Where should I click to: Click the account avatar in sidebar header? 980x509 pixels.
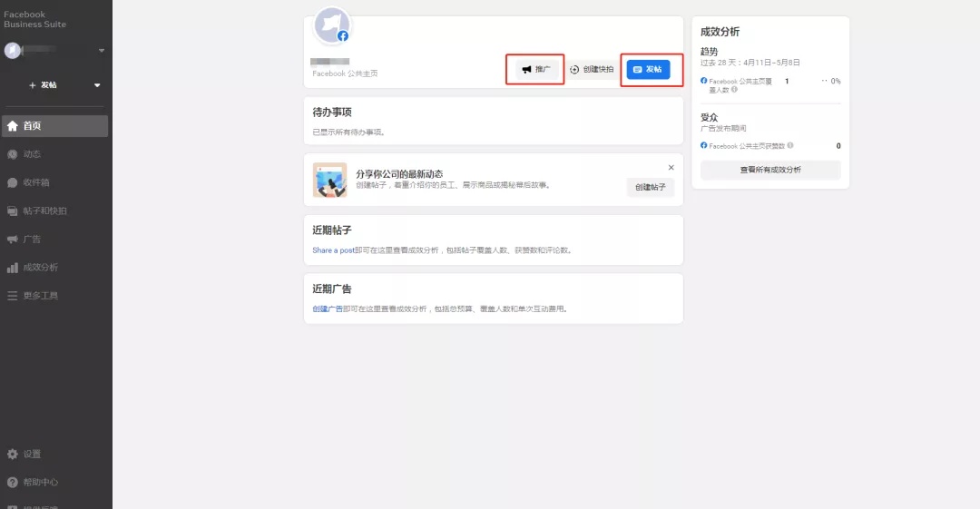coord(13,50)
